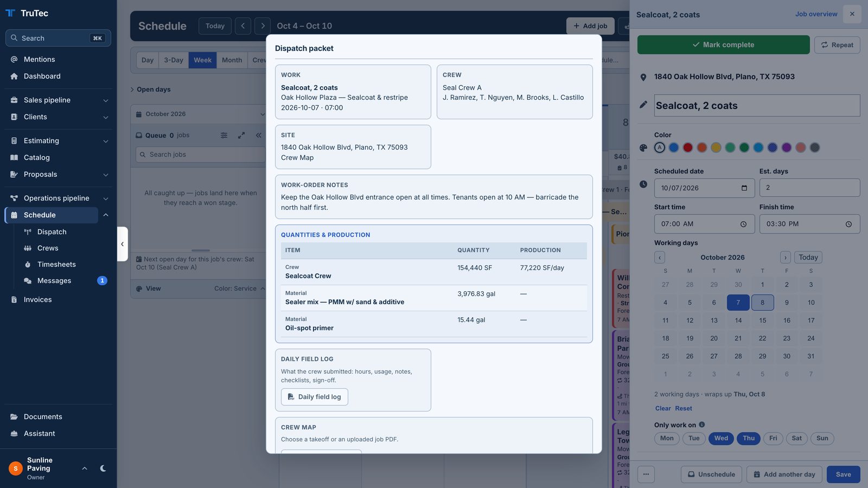Click the more options ellipsis button

point(646,474)
